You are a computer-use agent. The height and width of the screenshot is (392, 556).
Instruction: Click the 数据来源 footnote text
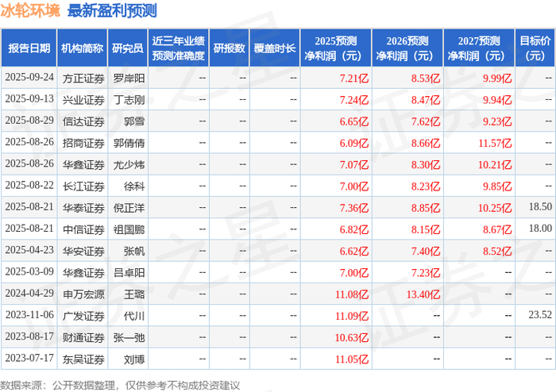pos(120,385)
